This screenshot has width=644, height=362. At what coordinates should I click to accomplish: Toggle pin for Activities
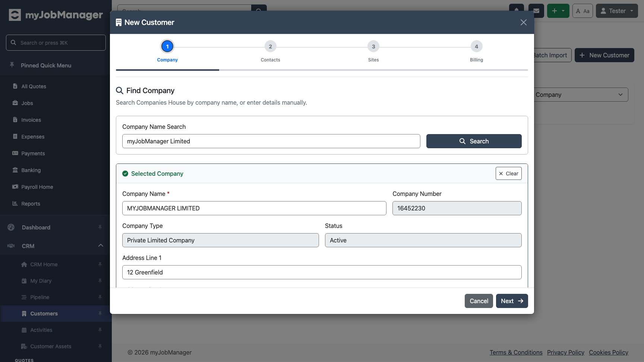coord(100,330)
